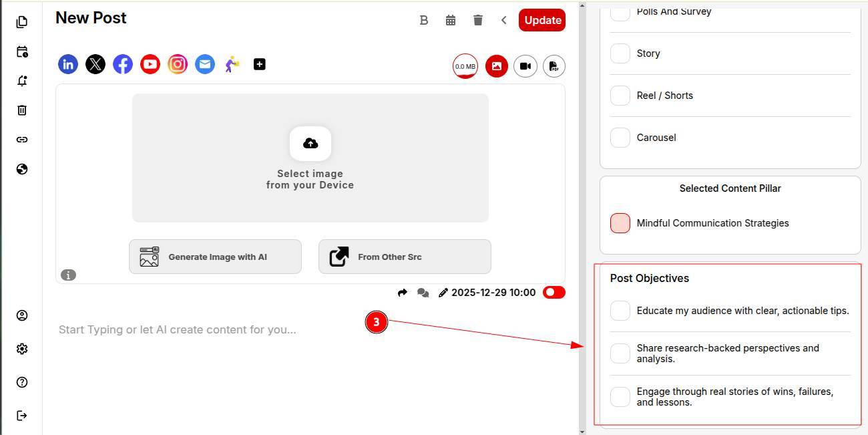This screenshot has width=868, height=435.
Task: Click the back chevron next to Update
Action: point(504,20)
